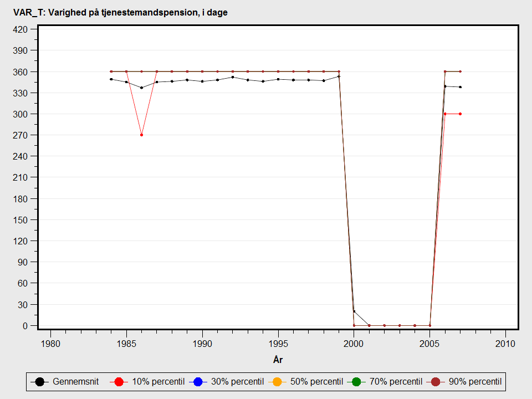Click the black mean data point at 1986
Image resolution: width=532 pixels, height=399 pixels.
pos(141,88)
